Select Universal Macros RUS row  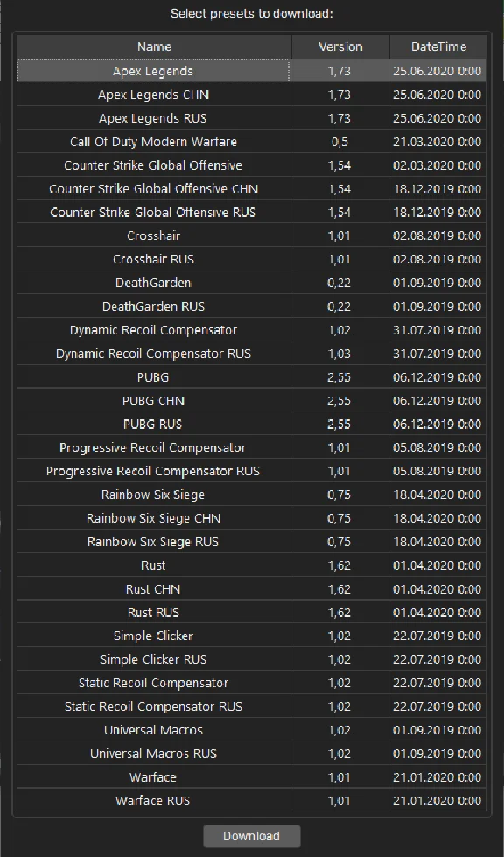pyautogui.click(x=252, y=753)
